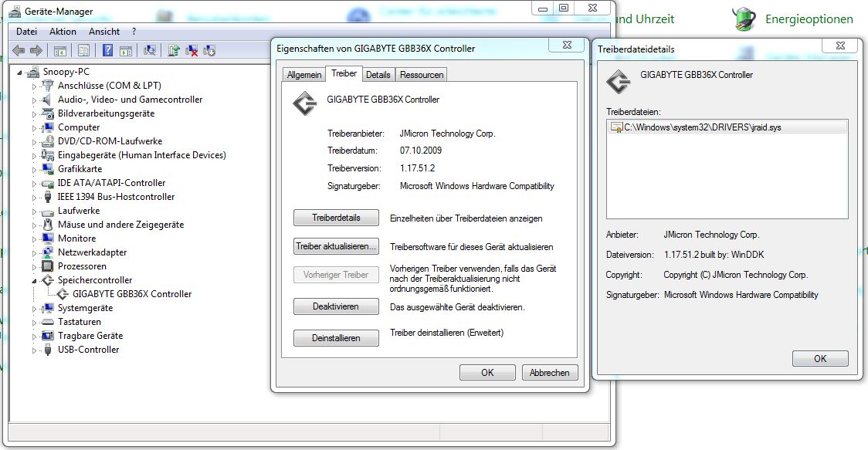The width and height of the screenshot is (868, 450).
Task: Open the Energieoptionen control panel link
Action: (x=809, y=19)
